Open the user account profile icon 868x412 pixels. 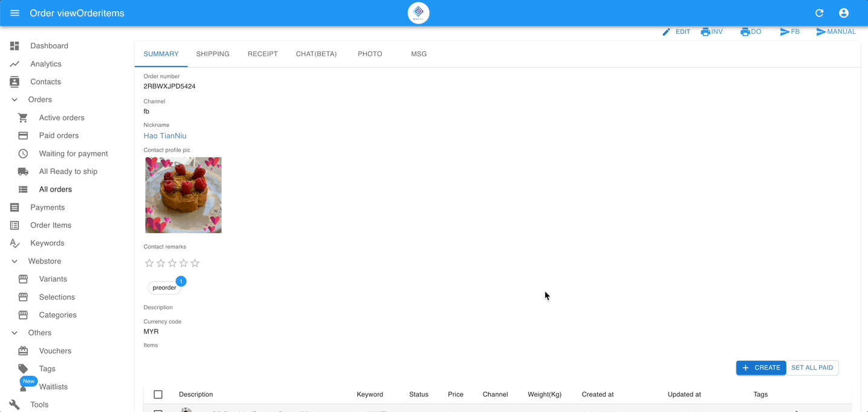pos(844,13)
